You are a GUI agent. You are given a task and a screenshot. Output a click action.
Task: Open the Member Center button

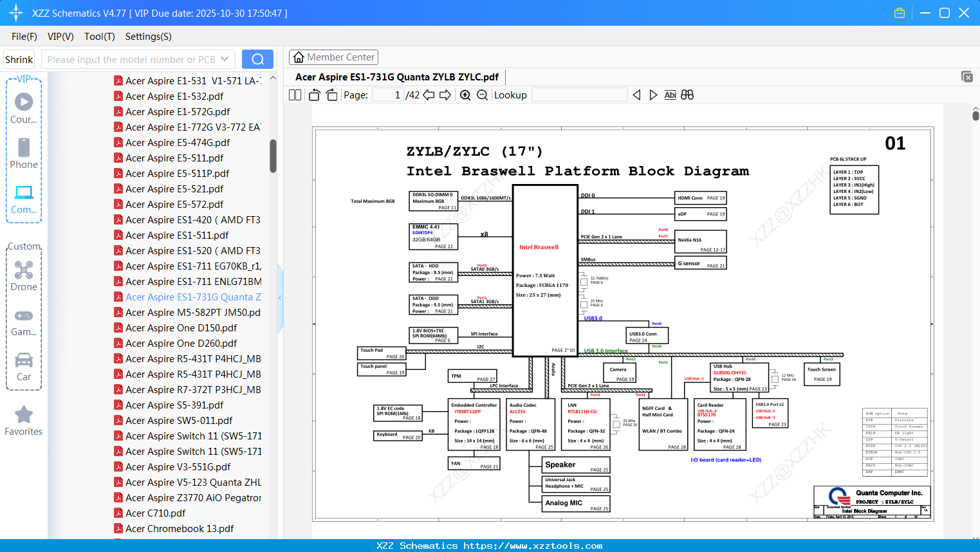click(333, 57)
